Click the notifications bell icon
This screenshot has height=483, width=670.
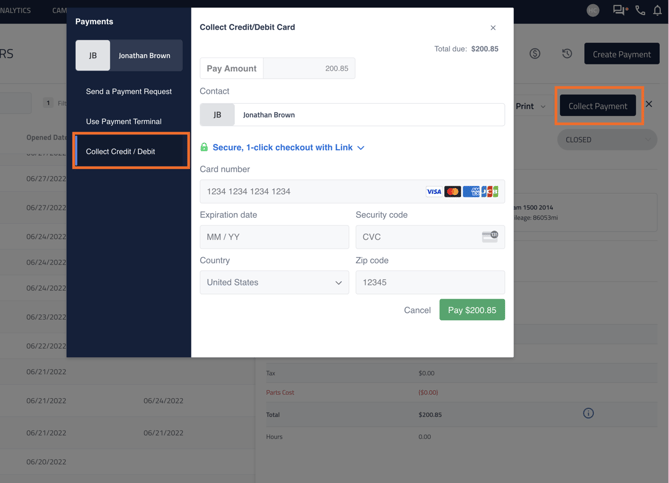[658, 10]
